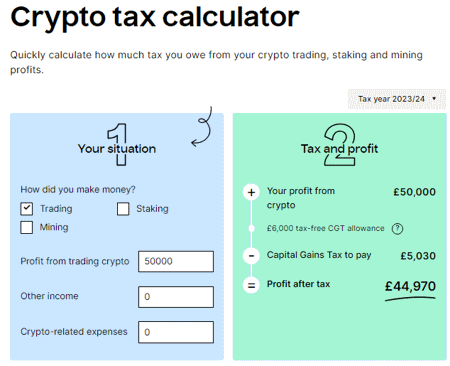Click the outlined number 2 graphic

339,145
